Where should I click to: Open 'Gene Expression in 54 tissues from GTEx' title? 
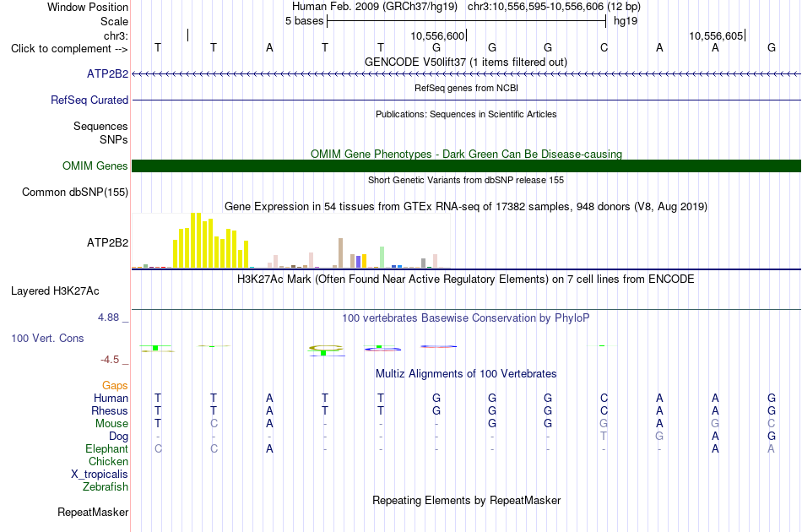466,207
